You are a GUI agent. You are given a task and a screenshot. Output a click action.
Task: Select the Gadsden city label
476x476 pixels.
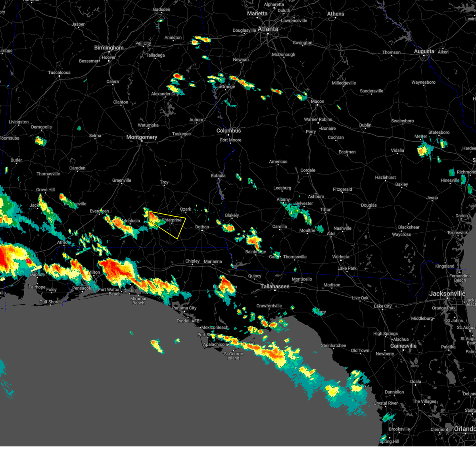point(162,10)
